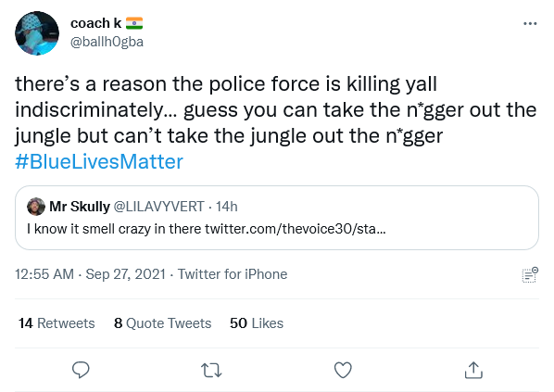Viewport: 554px width, 392px height.
Task: Click the Twitter for iPhone source label
Action: click(x=233, y=274)
